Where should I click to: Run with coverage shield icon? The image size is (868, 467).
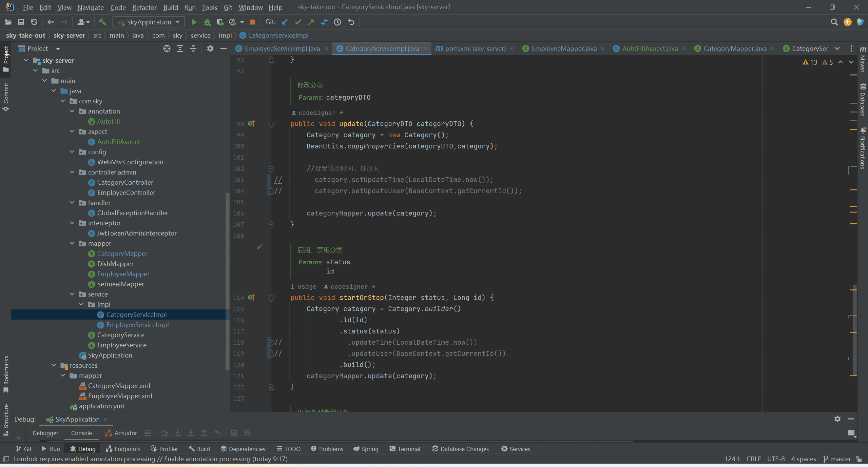click(x=220, y=22)
